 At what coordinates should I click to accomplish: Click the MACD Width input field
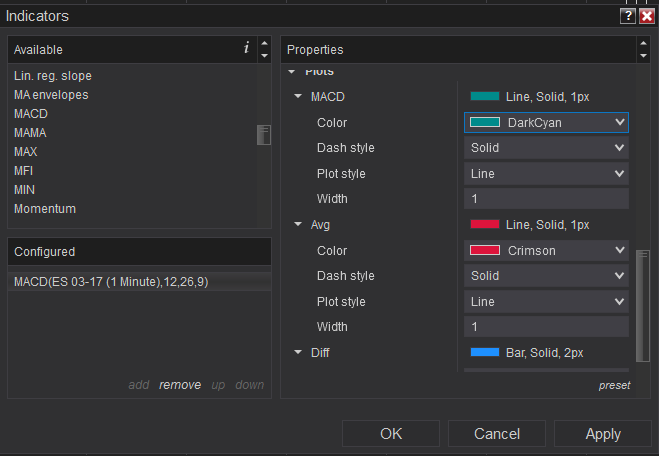pos(546,199)
